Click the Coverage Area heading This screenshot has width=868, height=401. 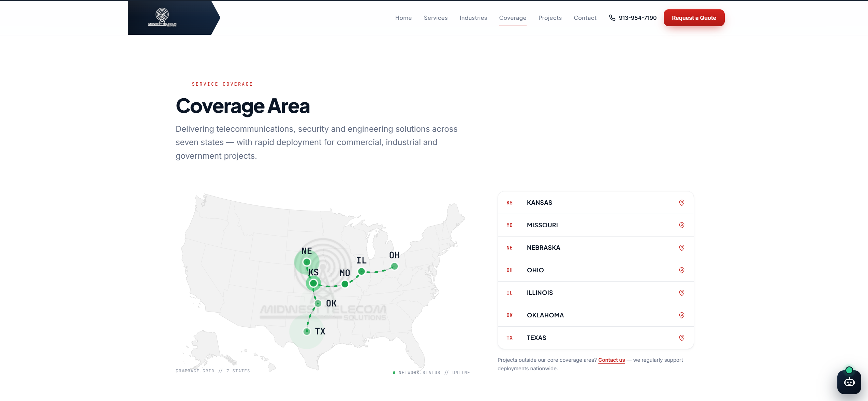pyautogui.click(x=243, y=106)
